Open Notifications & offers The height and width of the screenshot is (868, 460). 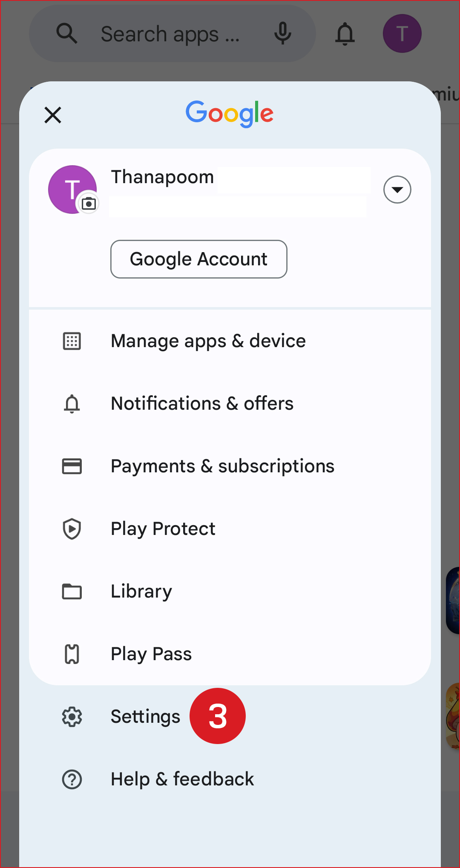(x=202, y=404)
